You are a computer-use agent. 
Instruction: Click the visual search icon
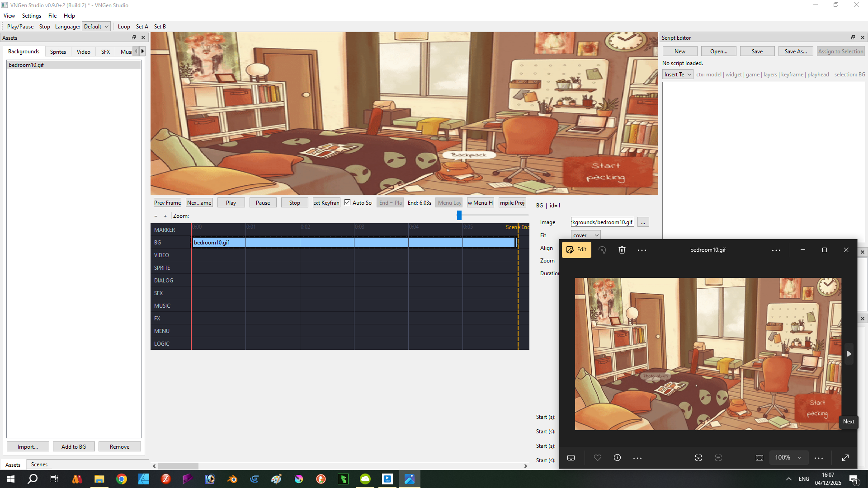698,458
